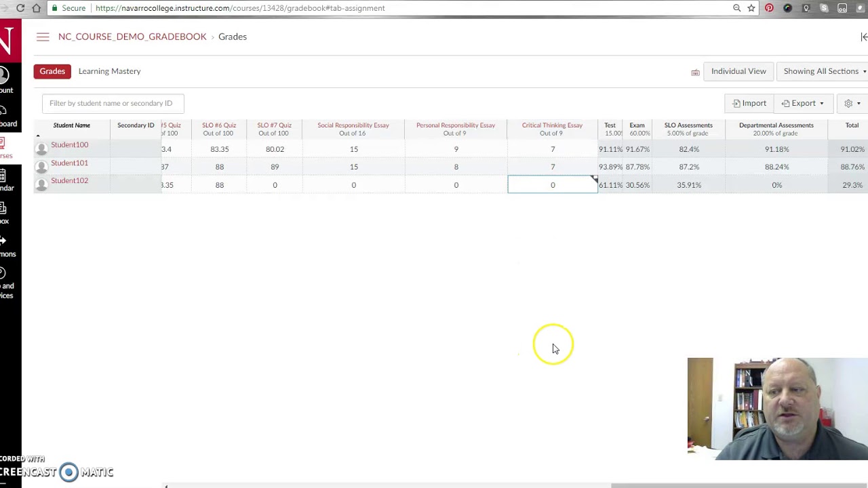Click the avatar next to Student101
868x488 pixels.
pyautogui.click(x=41, y=167)
